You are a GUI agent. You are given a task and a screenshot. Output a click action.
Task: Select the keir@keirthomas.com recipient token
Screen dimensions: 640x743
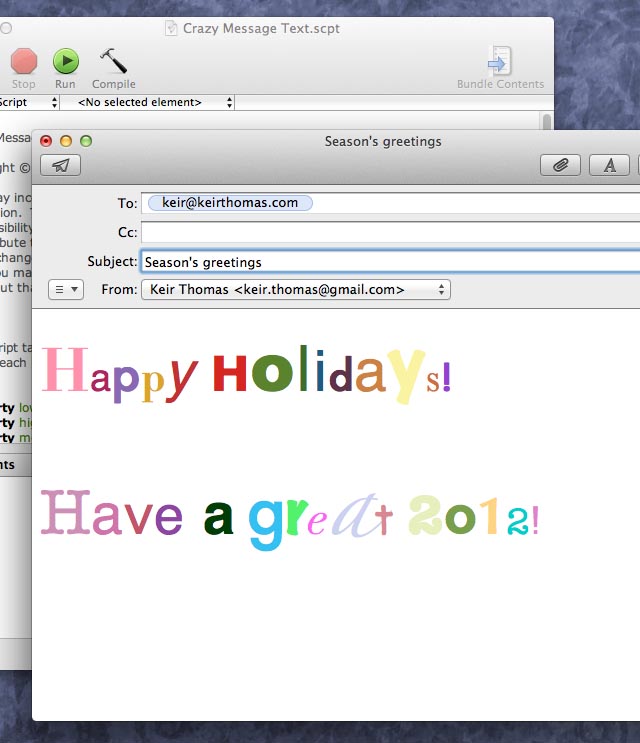coord(230,203)
